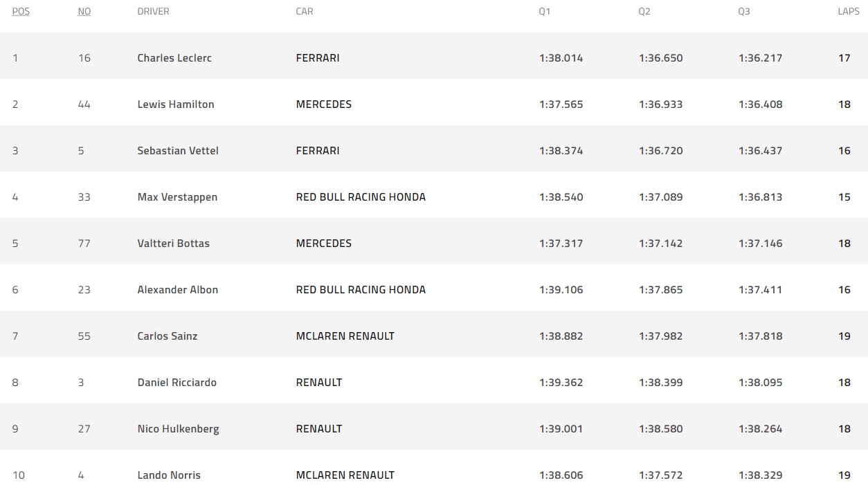Click Lando Norris's name
The width and height of the screenshot is (868, 485).
[169, 475]
